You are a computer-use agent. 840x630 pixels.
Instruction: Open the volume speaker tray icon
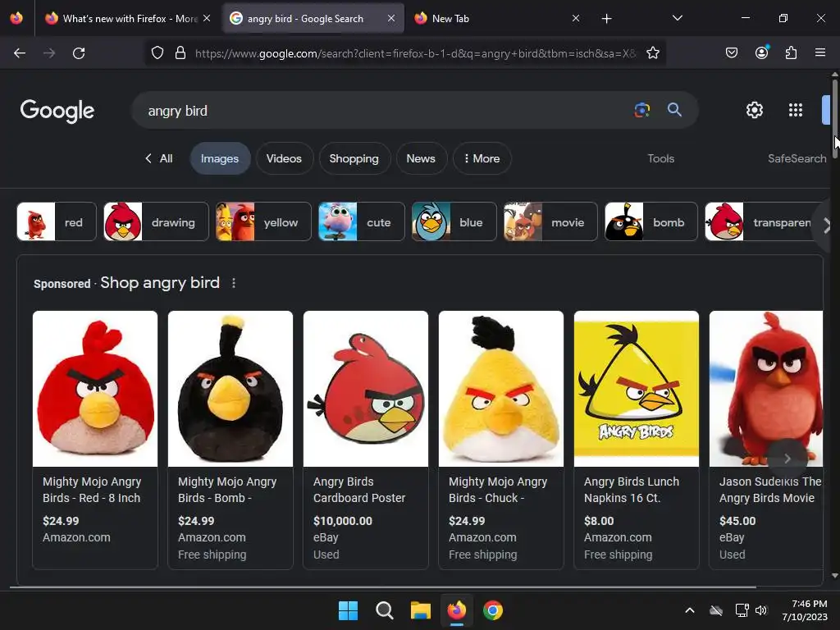tap(761, 610)
